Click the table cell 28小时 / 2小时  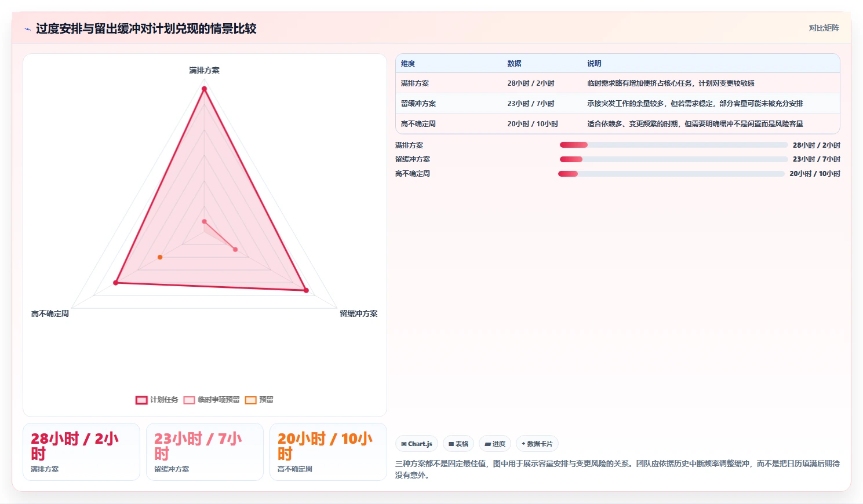click(531, 83)
